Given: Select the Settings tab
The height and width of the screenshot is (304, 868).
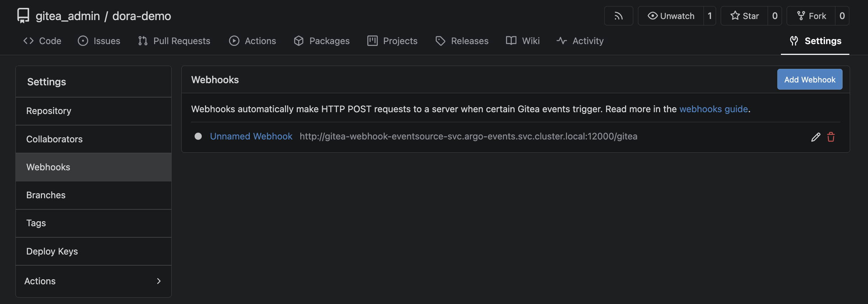Looking at the screenshot, I should pyautogui.click(x=815, y=41).
